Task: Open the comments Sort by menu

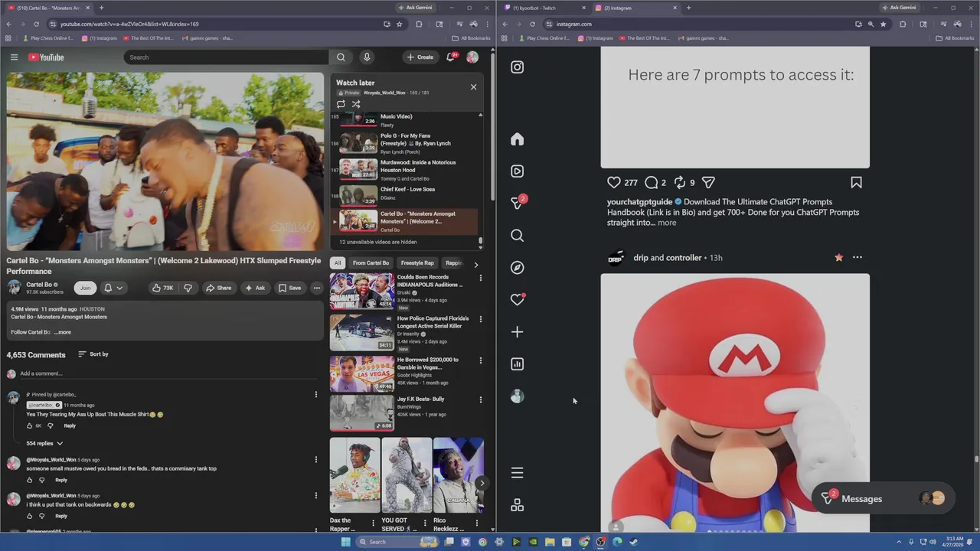Action: [93, 354]
